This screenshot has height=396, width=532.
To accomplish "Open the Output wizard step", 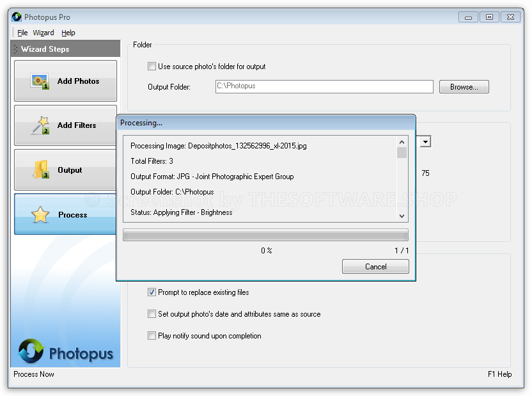I will pos(65,170).
